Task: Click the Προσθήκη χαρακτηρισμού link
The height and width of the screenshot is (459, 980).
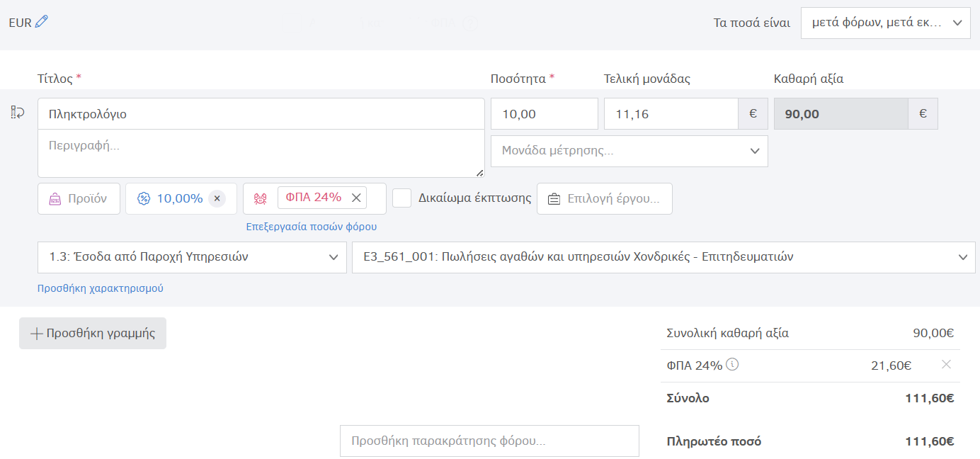Action: (100, 288)
